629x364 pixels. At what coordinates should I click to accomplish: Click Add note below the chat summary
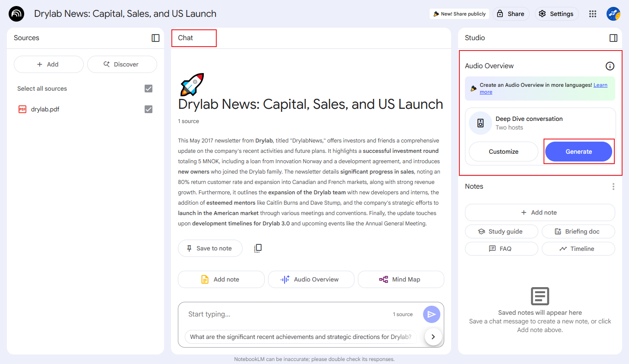click(x=221, y=279)
